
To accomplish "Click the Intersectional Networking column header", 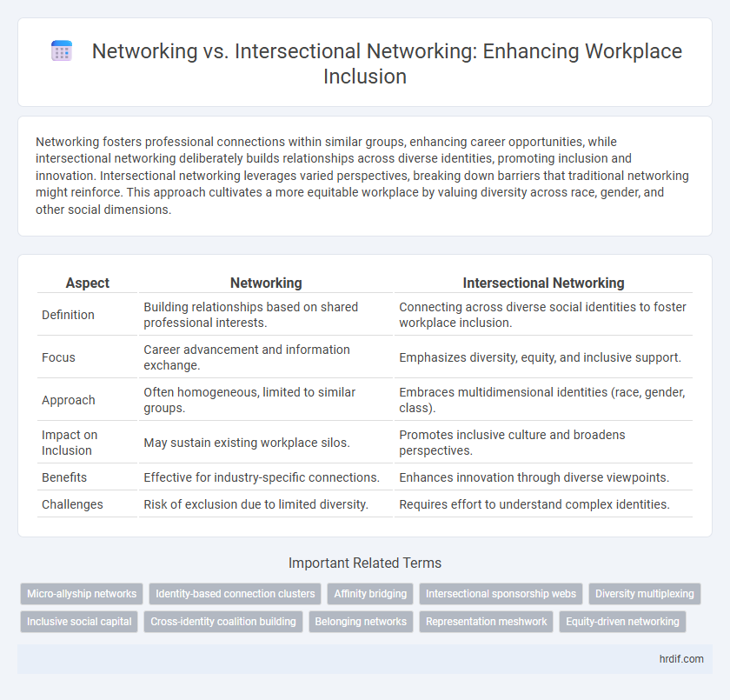I will click(x=543, y=283).
